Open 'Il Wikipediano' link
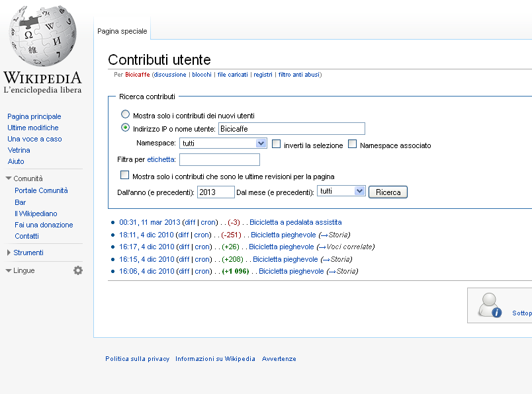532x394 pixels. coord(36,214)
